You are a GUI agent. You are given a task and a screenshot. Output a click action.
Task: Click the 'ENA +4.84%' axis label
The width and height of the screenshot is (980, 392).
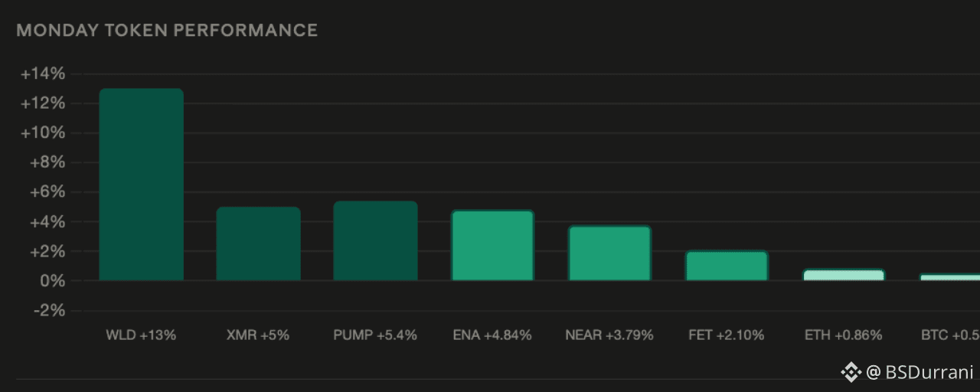point(492,335)
